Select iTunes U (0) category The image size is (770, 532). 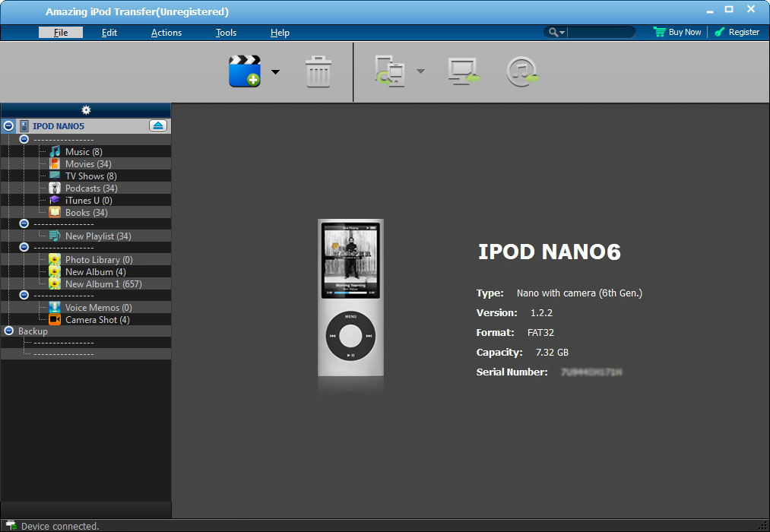[89, 200]
